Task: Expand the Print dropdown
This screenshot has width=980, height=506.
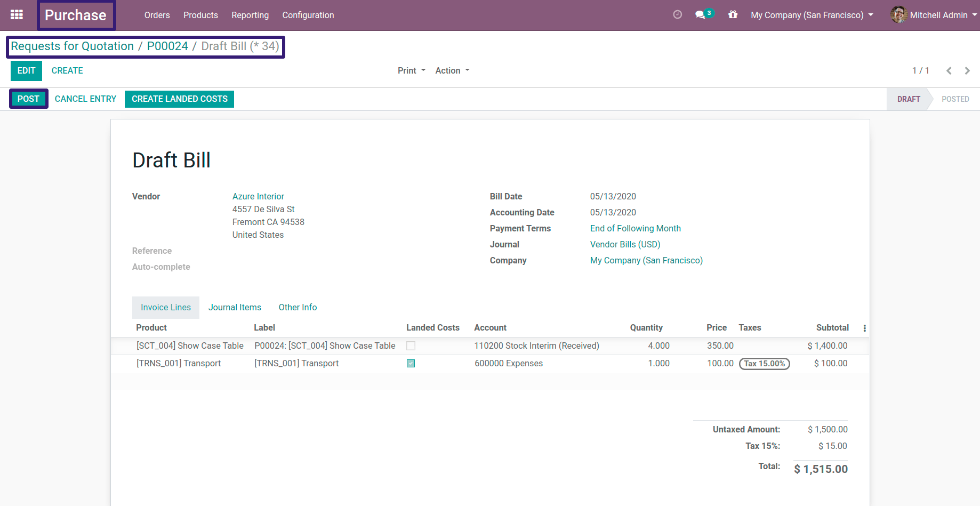Action: 412,71
